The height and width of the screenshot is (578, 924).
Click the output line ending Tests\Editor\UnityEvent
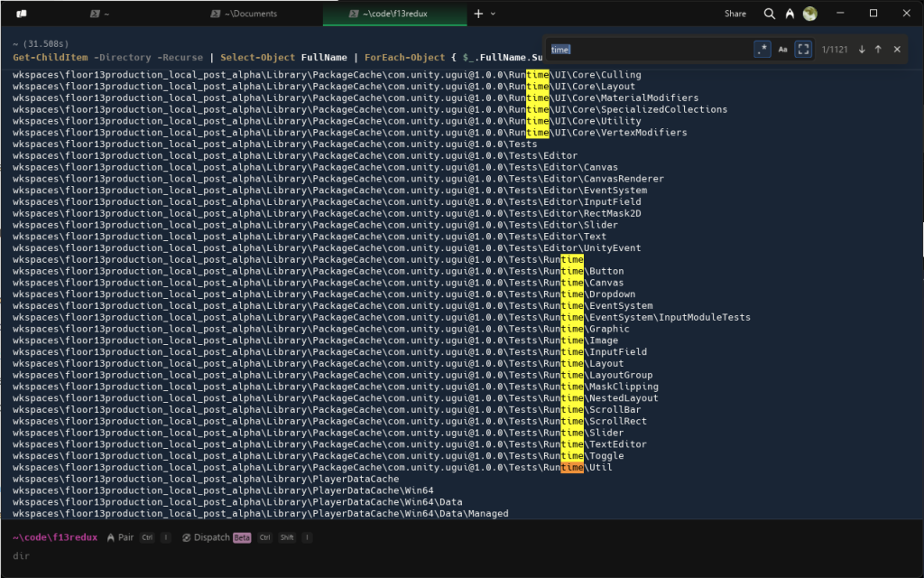pyautogui.click(x=327, y=248)
